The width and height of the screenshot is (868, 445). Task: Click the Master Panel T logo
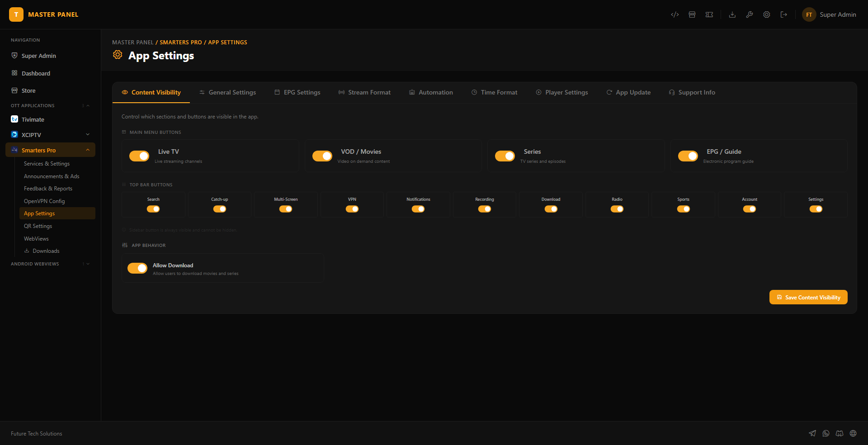(x=16, y=14)
